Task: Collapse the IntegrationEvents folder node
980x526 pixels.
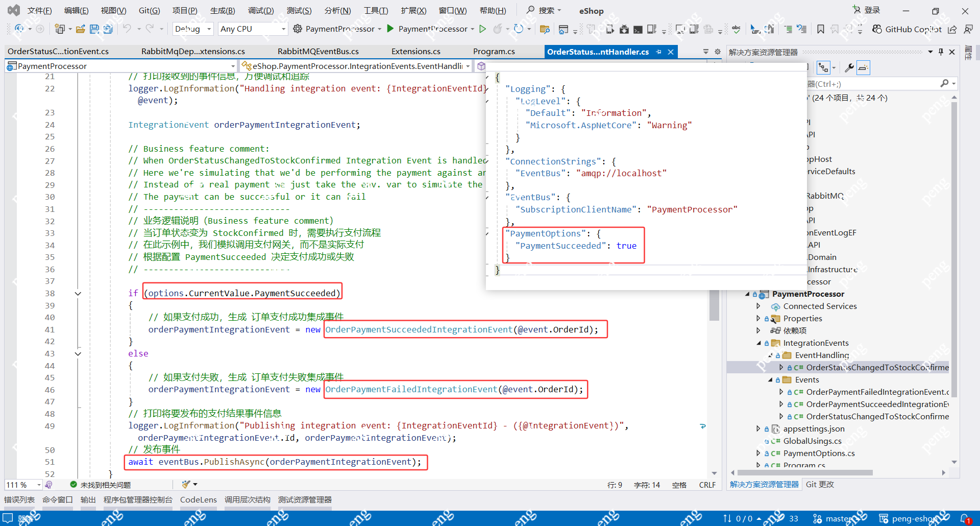Action: [758, 343]
